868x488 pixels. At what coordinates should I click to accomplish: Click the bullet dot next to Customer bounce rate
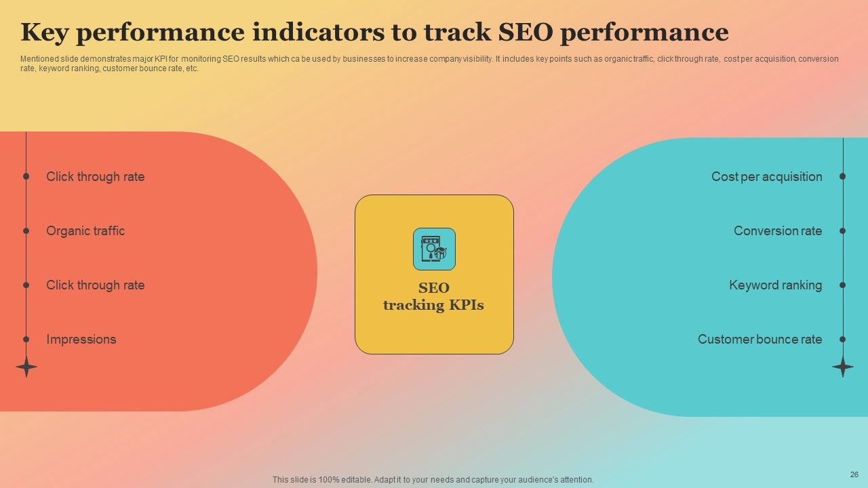[843, 339]
